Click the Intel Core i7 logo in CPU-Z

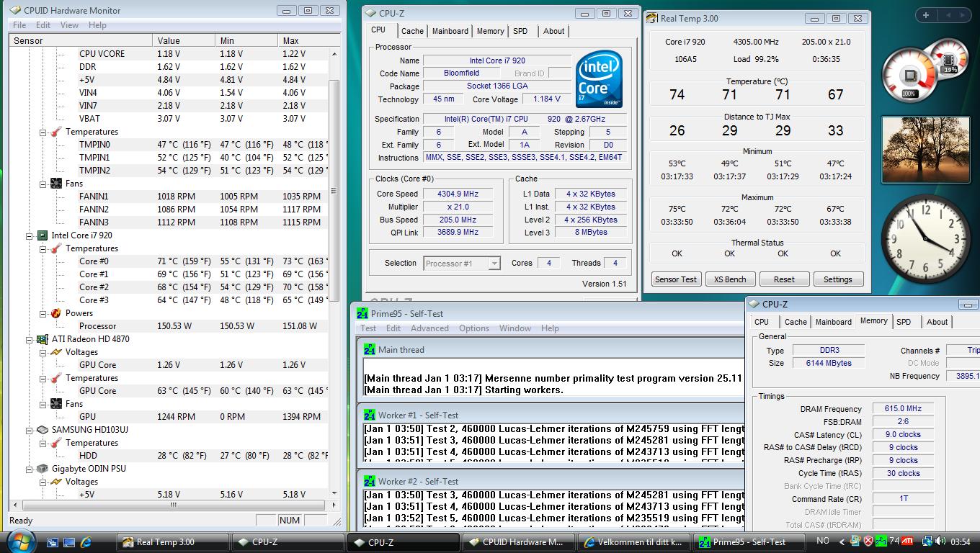[x=600, y=79]
